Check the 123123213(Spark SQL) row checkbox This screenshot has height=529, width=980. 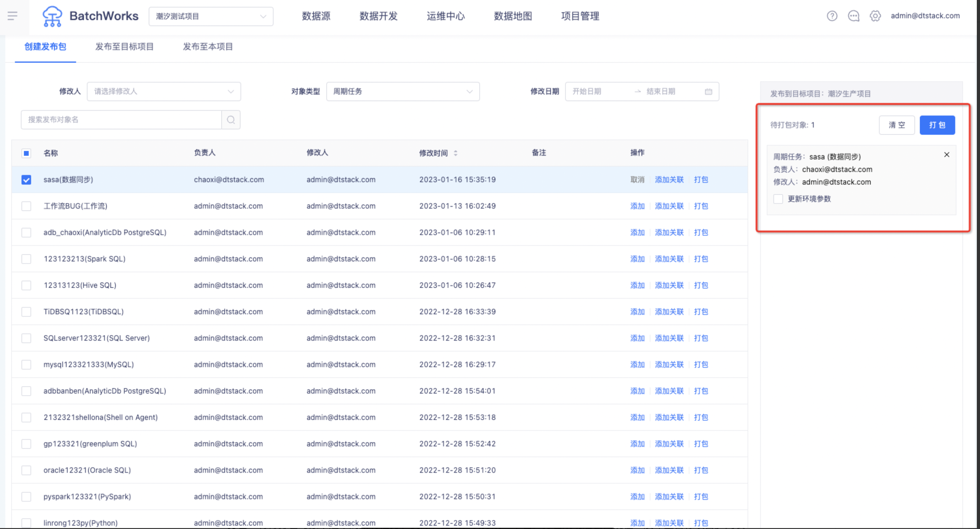(26, 259)
